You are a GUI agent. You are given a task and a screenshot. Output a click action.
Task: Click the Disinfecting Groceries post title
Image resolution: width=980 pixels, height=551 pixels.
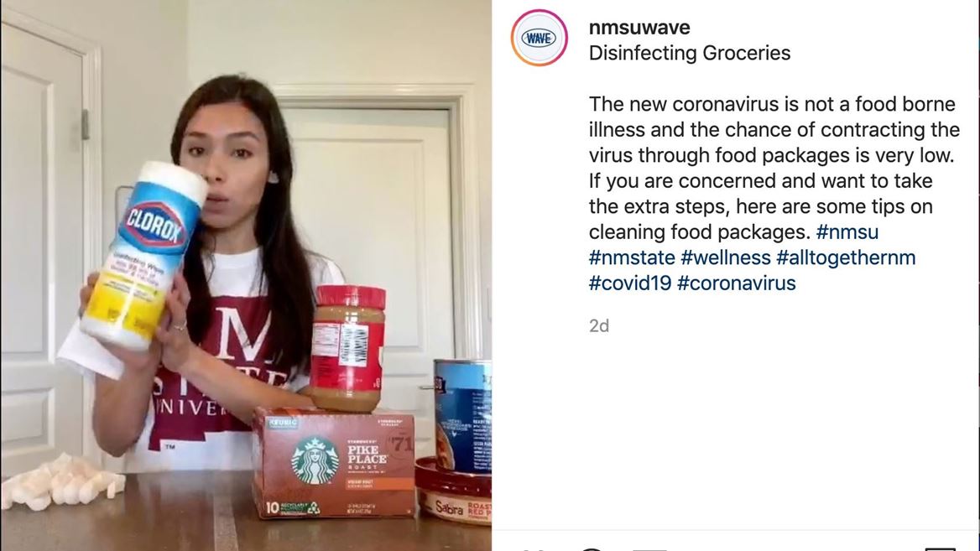[690, 53]
